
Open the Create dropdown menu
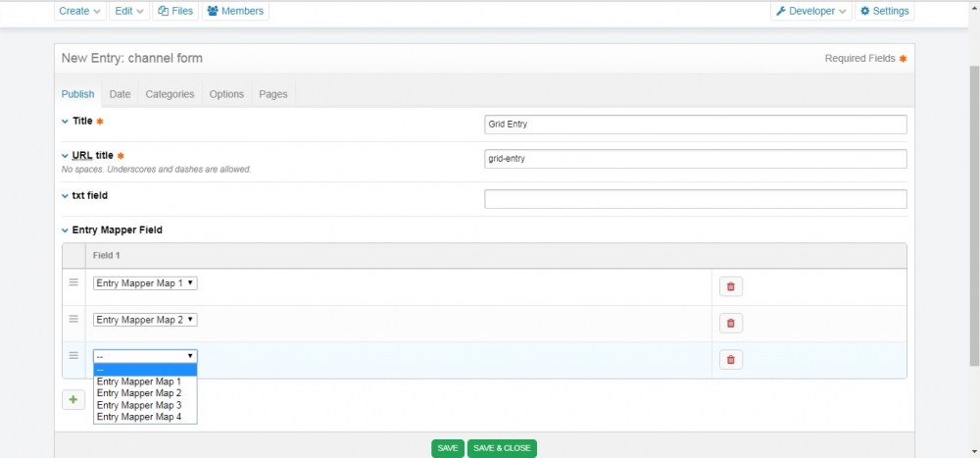79,11
